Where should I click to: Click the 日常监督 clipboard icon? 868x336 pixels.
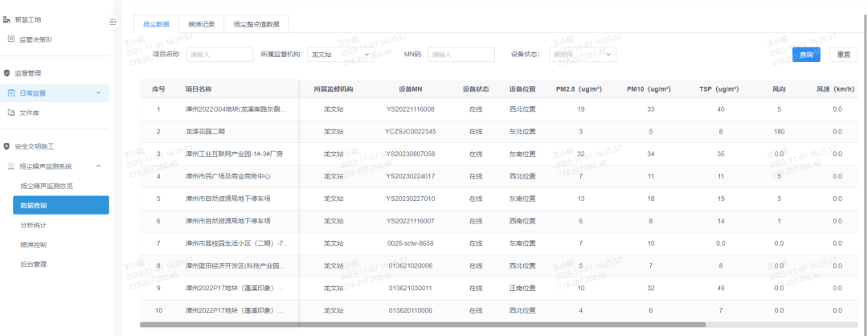point(10,93)
